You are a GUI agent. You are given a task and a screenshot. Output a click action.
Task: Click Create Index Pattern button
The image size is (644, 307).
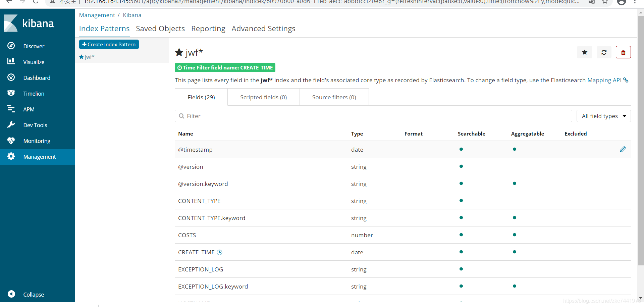point(109,44)
